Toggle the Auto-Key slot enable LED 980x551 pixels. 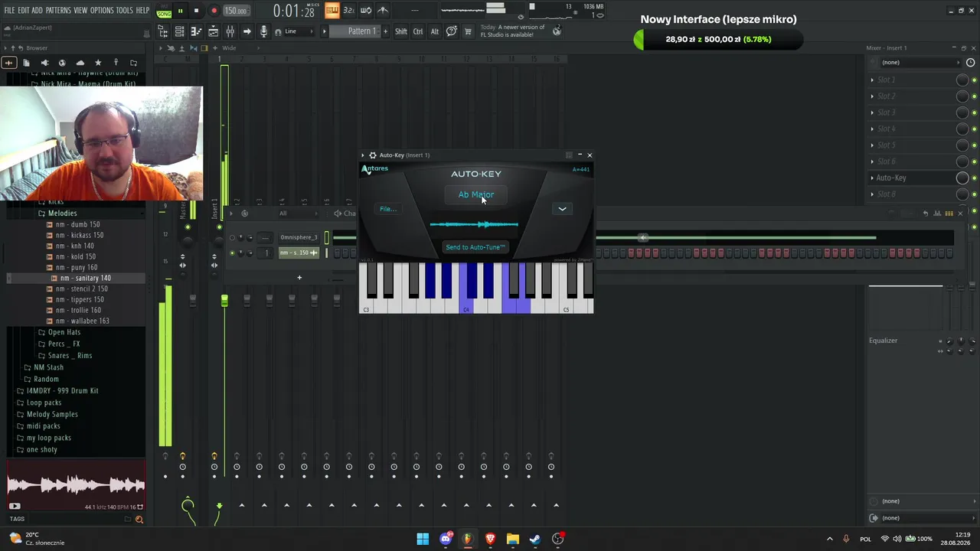pos(974,178)
